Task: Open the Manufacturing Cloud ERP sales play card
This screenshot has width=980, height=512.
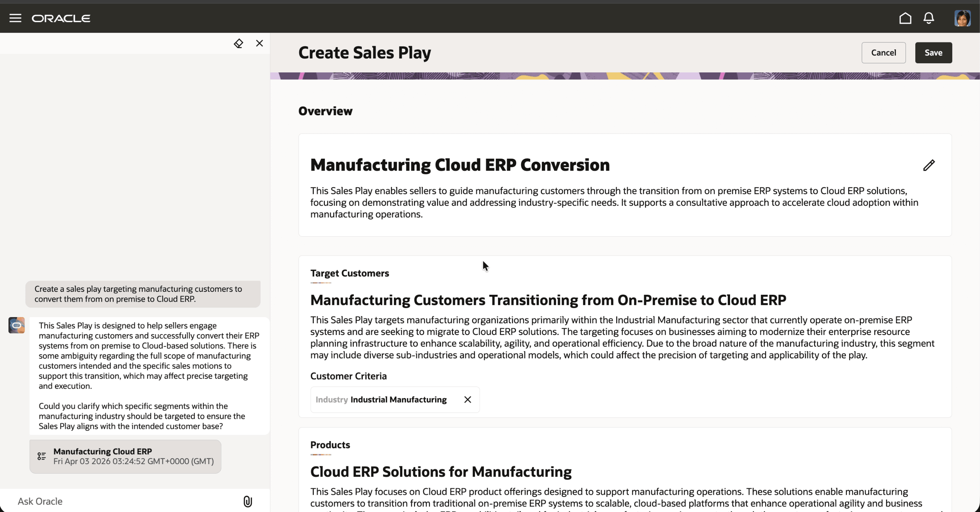Action: 125,456
